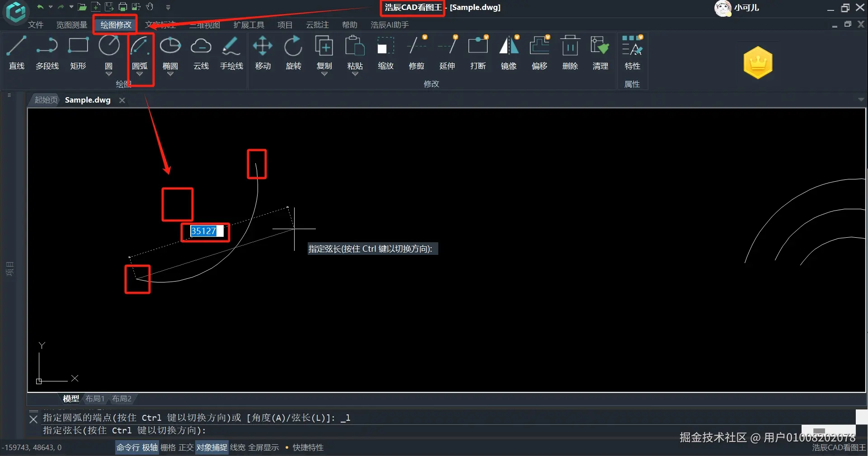Switch to the 览图测量 ribbon tab
The height and width of the screenshot is (456, 868).
point(71,25)
